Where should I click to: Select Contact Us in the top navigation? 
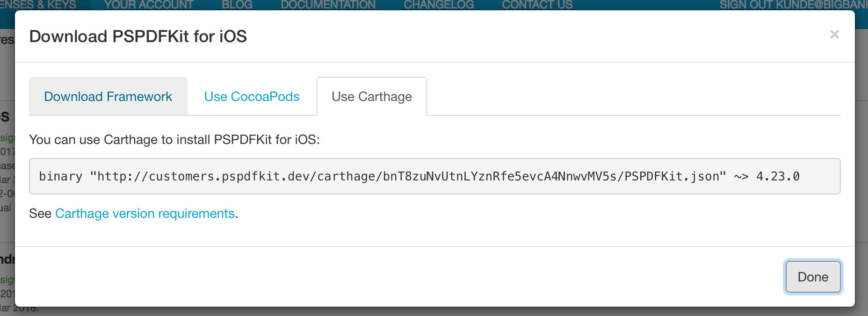click(537, 5)
